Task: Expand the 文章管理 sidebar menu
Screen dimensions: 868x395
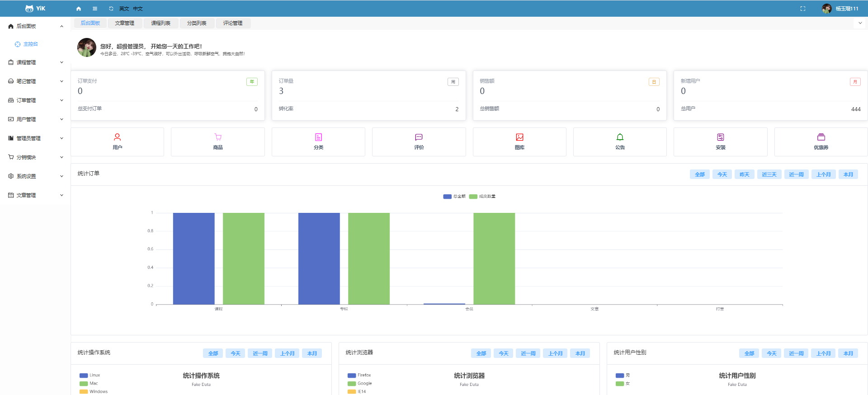Action: (35, 195)
